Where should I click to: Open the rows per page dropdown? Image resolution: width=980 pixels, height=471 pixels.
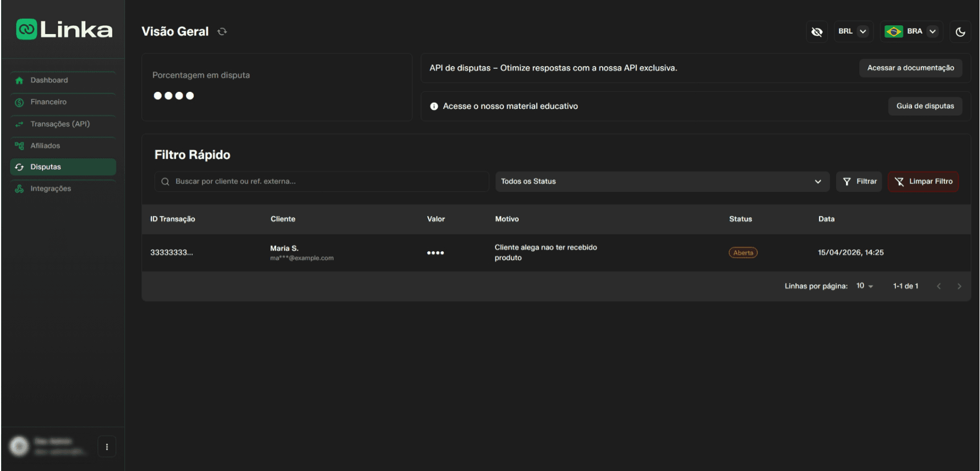(x=865, y=286)
